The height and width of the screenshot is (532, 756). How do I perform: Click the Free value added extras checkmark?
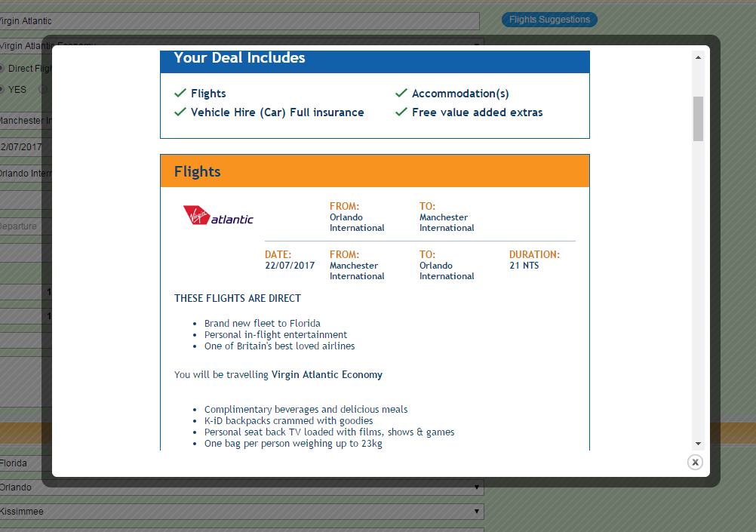(x=401, y=112)
